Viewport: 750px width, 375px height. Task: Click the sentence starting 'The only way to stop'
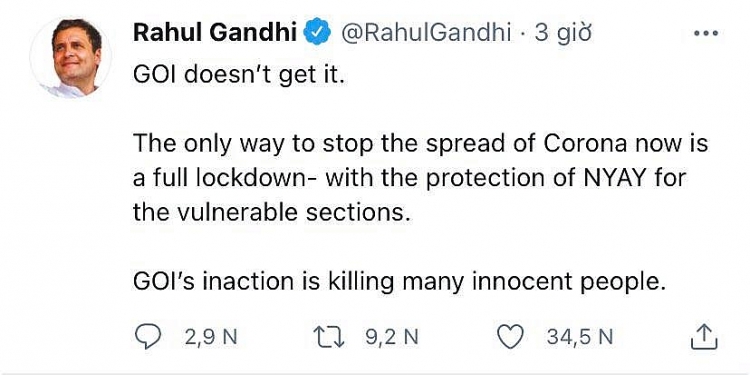point(420,178)
